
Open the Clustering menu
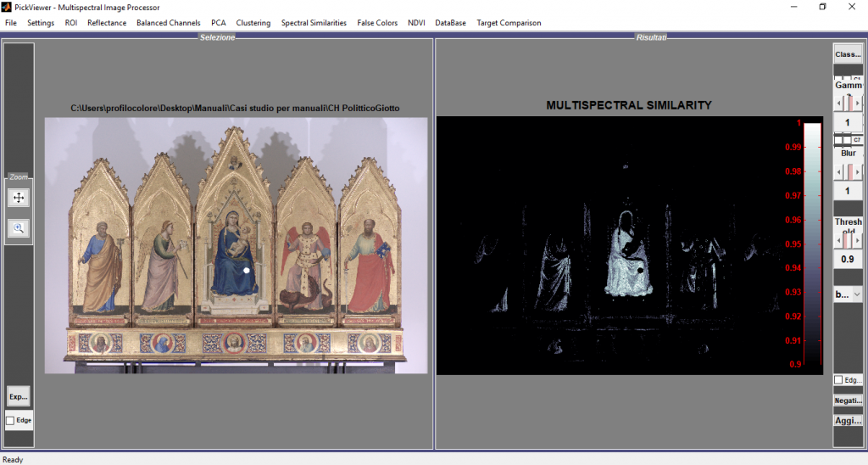click(253, 23)
